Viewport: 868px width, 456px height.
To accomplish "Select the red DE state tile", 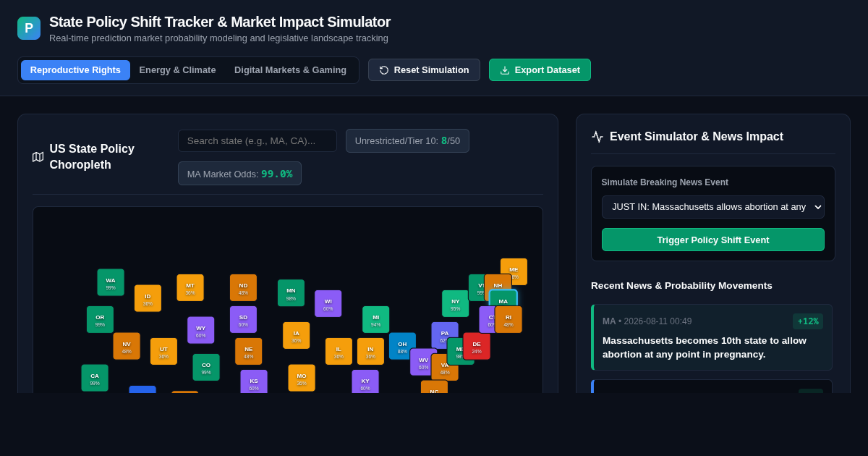I will 477,346.
